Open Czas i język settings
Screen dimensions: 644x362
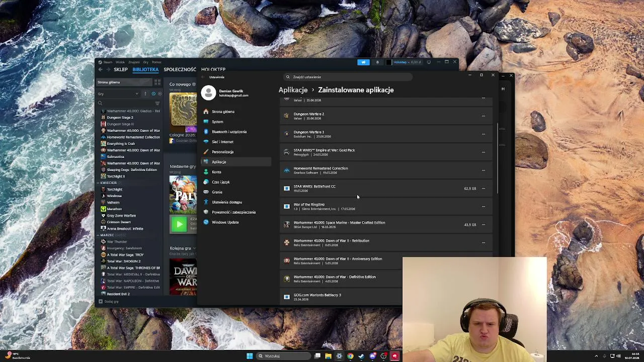point(236,182)
